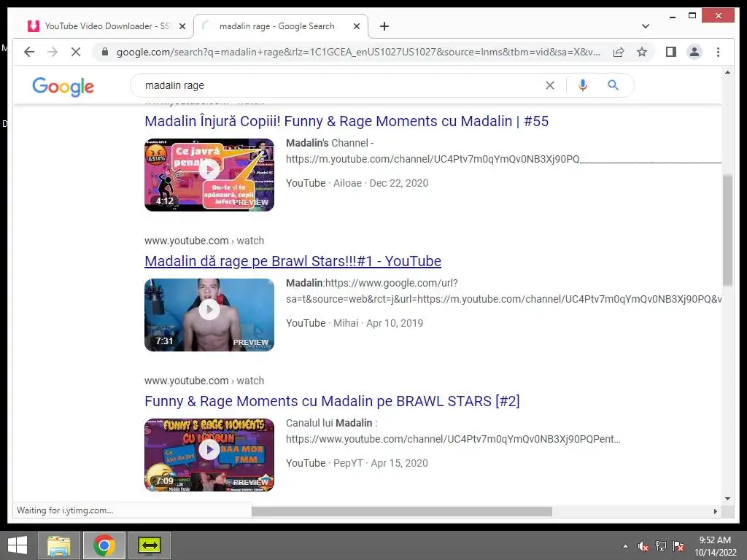Open Madalin Înjură Copiii #55 result
The image size is (747, 560).
pyautogui.click(x=347, y=121)
